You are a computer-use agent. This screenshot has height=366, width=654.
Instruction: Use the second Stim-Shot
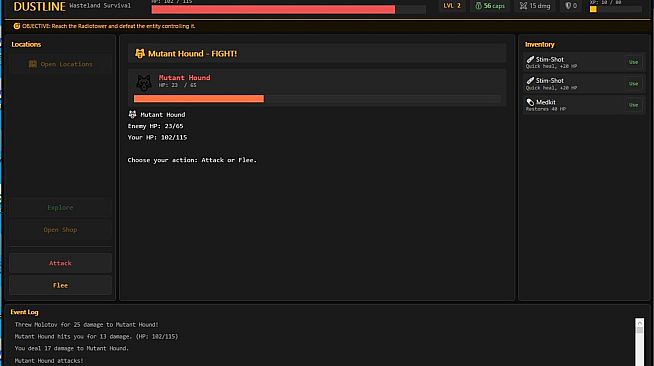[x=634, y=84]
